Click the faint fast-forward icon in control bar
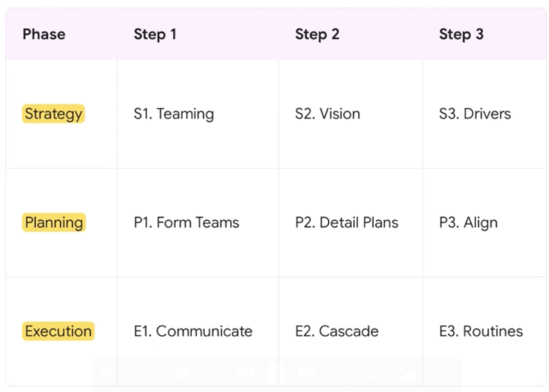The image size is (549, 392). click(x=306, y=373)
